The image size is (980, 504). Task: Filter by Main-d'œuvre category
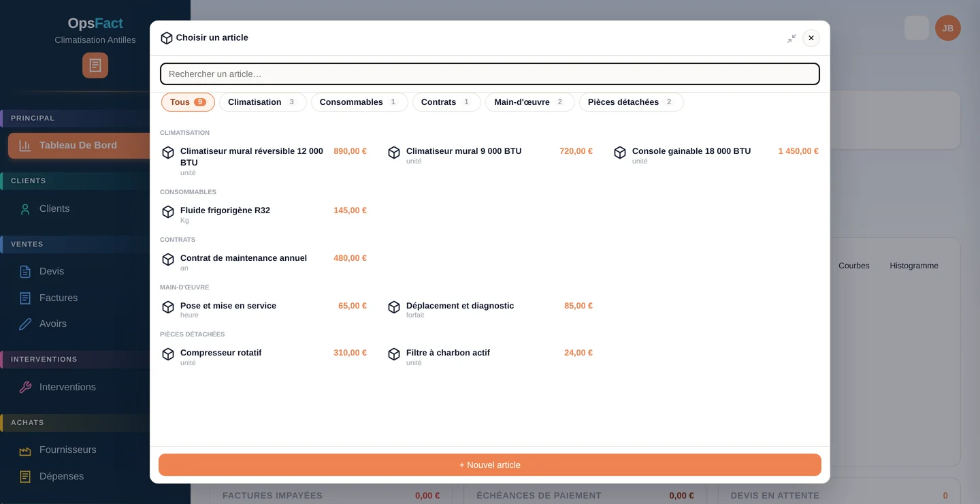click(530, 102)
